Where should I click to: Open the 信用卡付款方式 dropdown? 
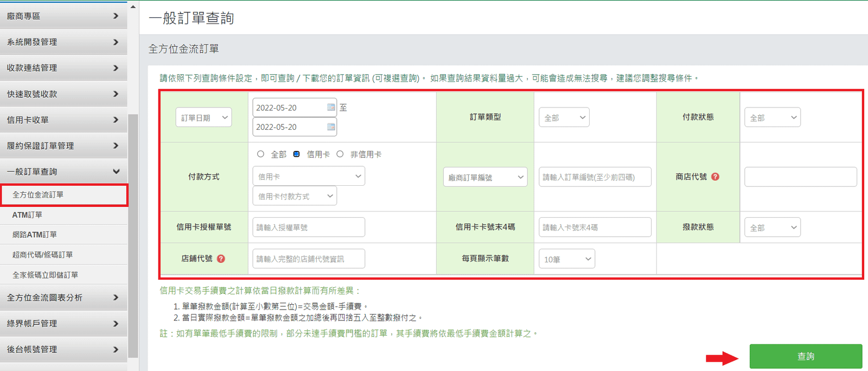coord(295,196)
